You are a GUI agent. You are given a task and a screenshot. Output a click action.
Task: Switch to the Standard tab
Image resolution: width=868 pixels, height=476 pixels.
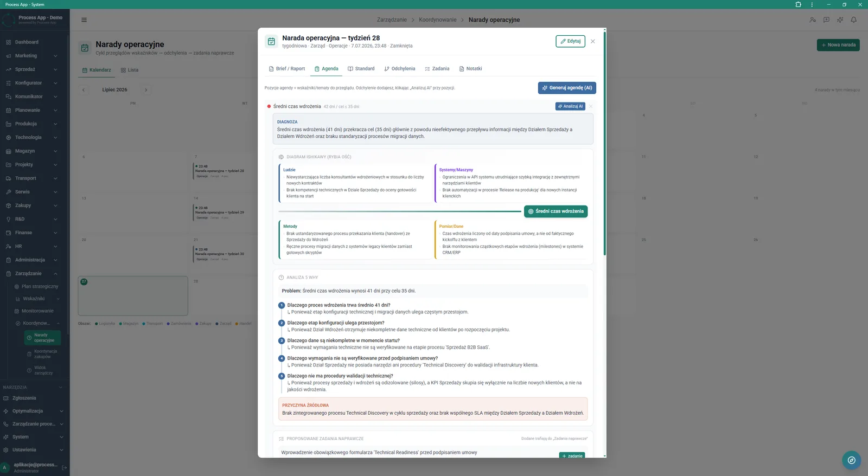[x=361, y=69]
